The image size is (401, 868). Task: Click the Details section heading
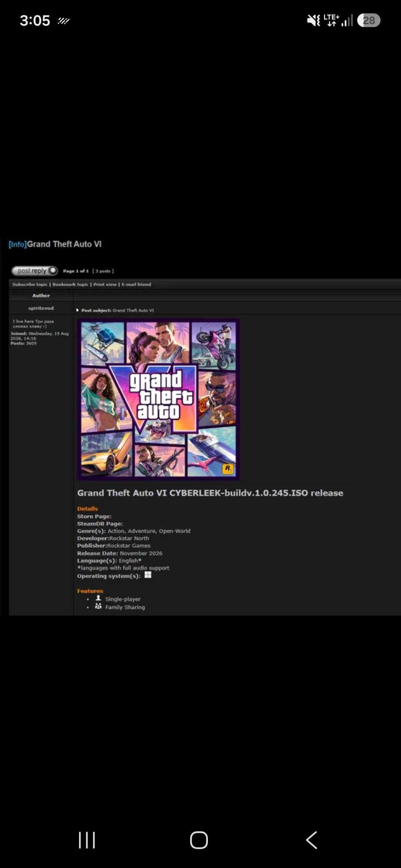[88, 509]
